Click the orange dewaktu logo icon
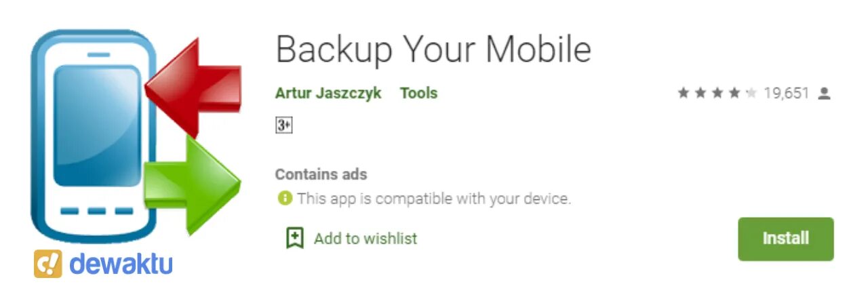 pos(47,264)
